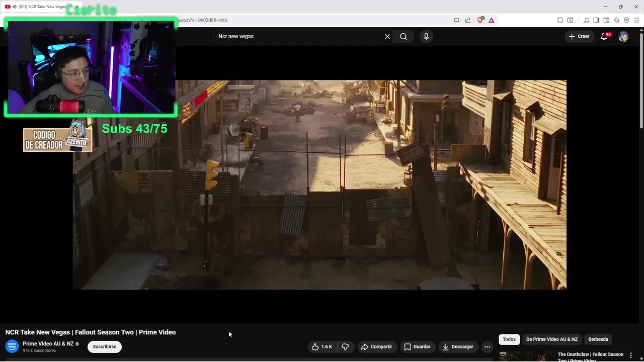Open the Prime Video AU & NZ channel name
644x362 pixels.
pyautogui.click(x=48, y=344)
